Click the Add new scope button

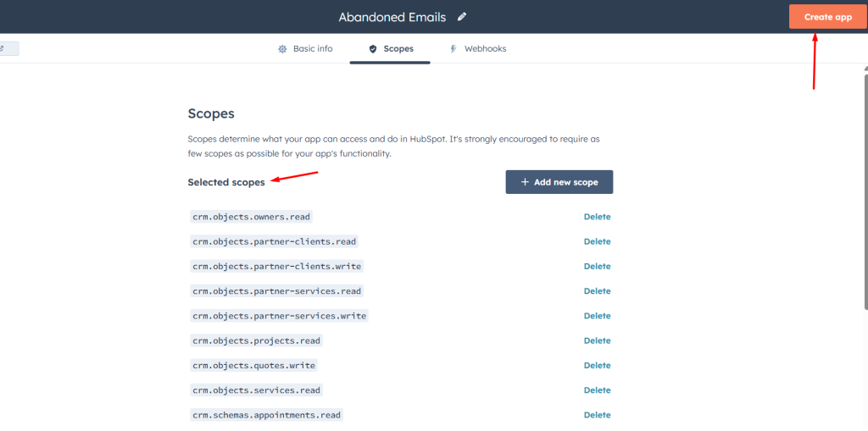point(559,182)
